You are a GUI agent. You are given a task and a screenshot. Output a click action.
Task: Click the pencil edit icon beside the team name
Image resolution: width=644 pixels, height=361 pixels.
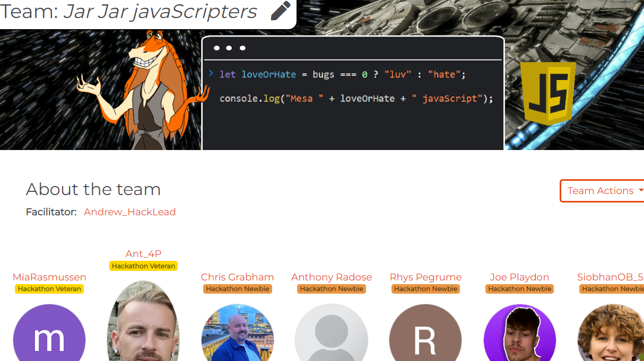pos(281,11)
